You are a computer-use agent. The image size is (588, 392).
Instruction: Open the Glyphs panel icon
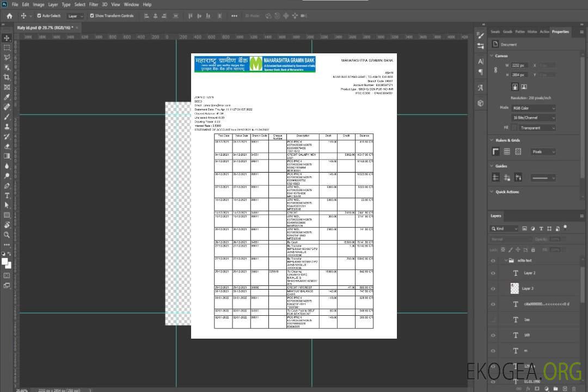(481, 88)
